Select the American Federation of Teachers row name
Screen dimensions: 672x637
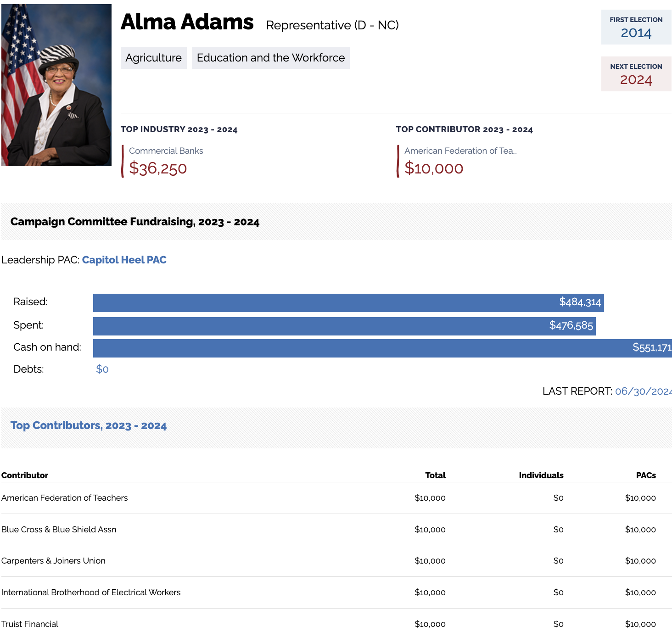[65, 498]
